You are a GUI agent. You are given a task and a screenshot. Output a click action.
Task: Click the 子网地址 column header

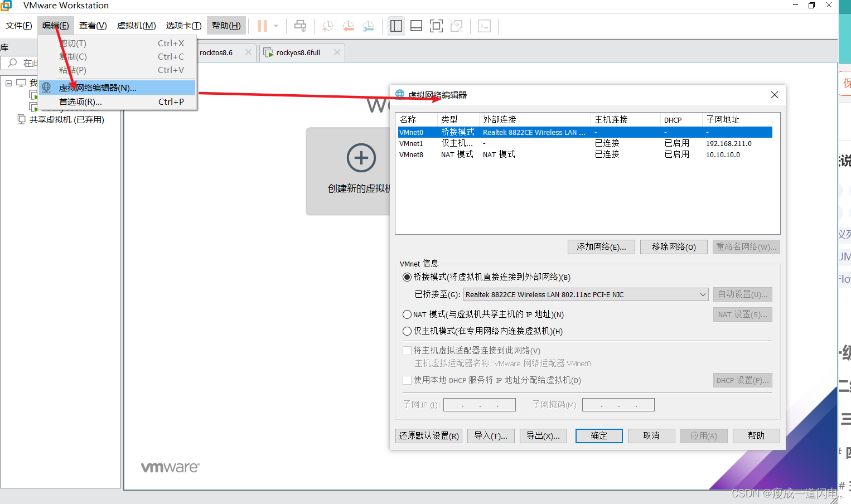tap(737, 119)
